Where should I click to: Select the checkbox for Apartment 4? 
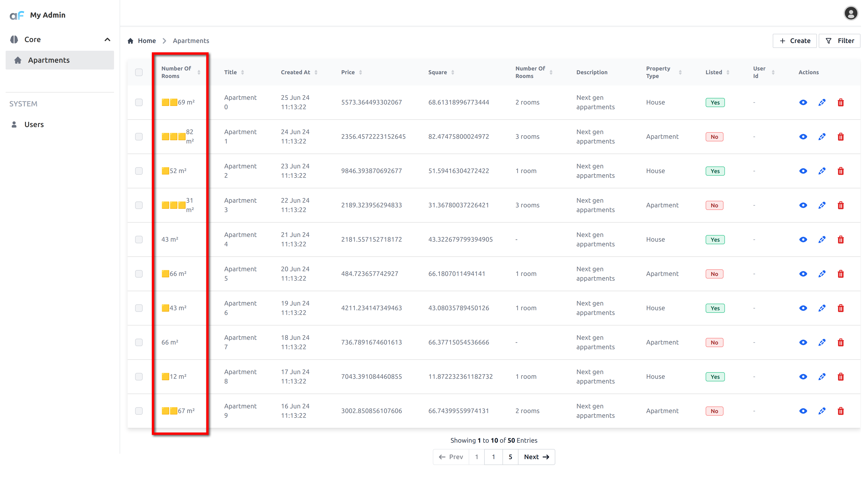pos(139,240)
